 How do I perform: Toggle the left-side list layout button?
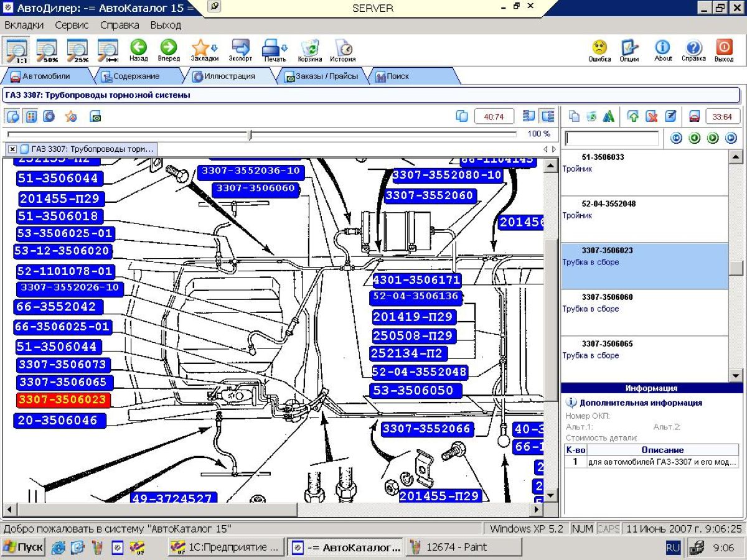529,116
